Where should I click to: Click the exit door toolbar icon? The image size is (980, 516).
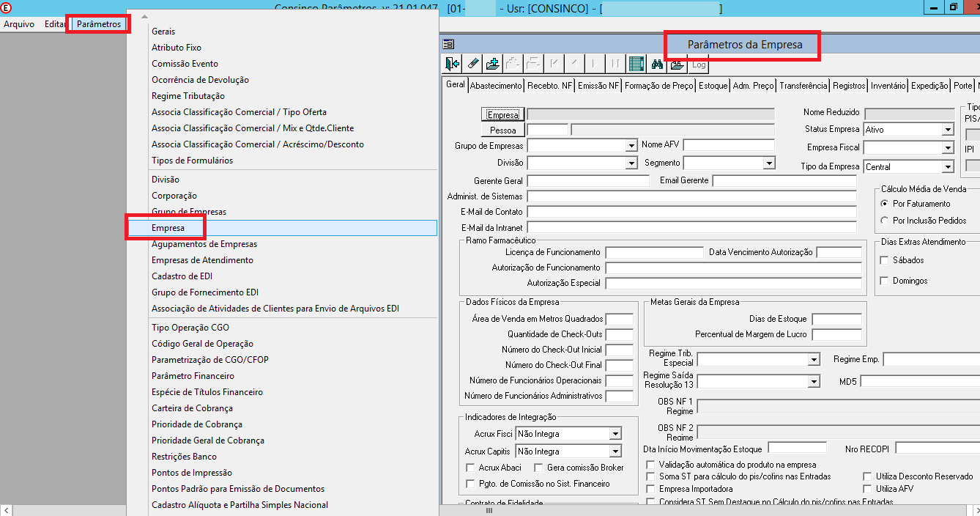(x=452, y=64)
